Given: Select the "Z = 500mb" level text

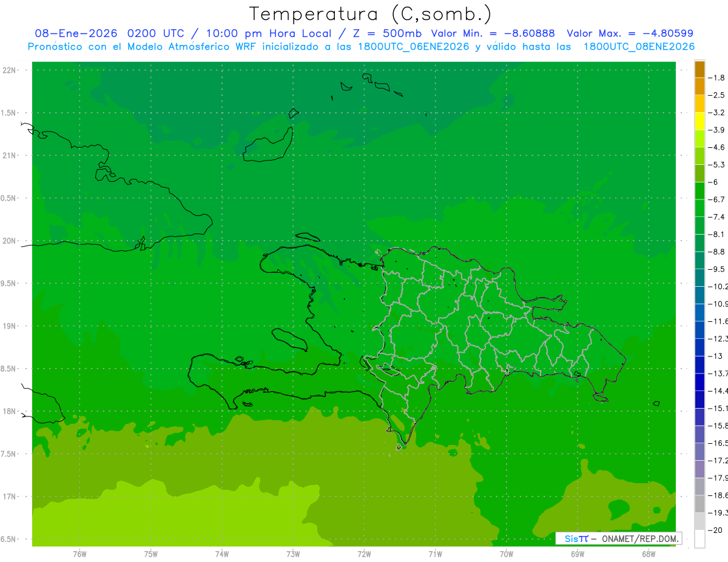Looking at the screenshot, I should coord(386,33).
